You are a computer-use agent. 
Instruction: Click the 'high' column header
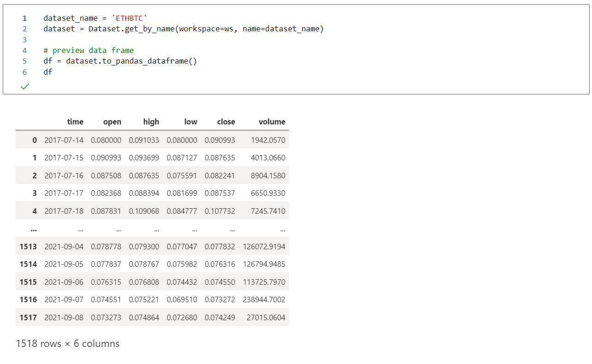(151, 122)
